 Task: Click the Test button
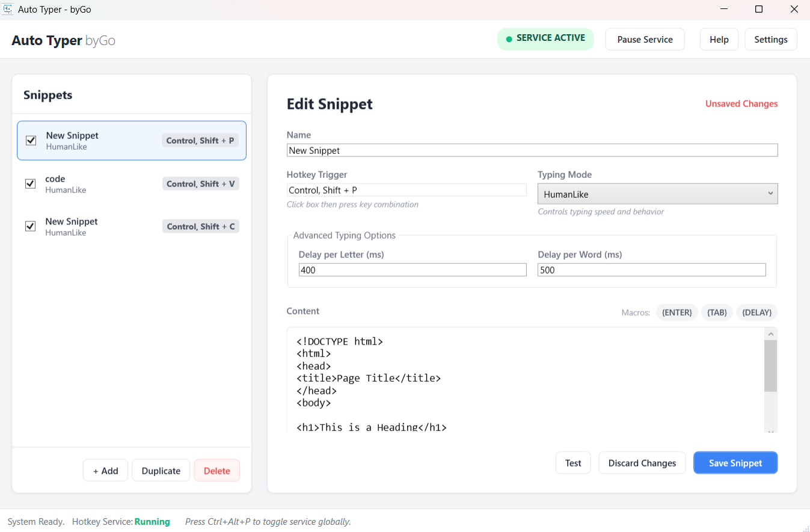(573, 463)
